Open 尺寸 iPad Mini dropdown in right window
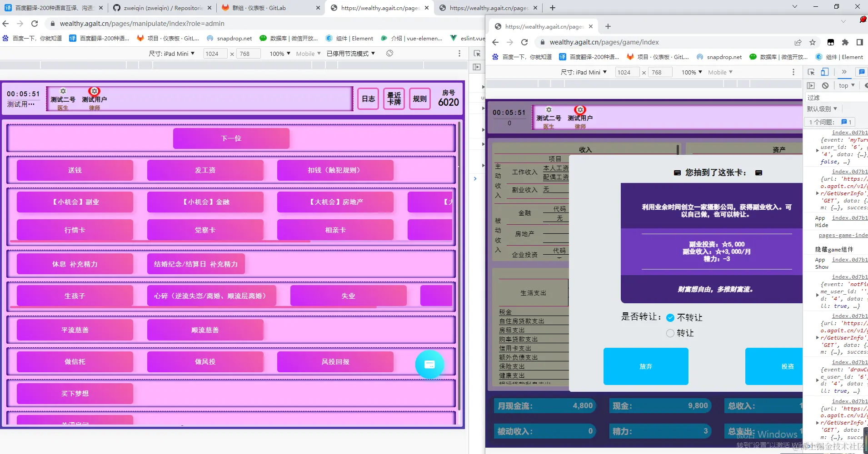The height and width of the screenshot is (454, 868). pyautogui.click(x=584, y=72)
